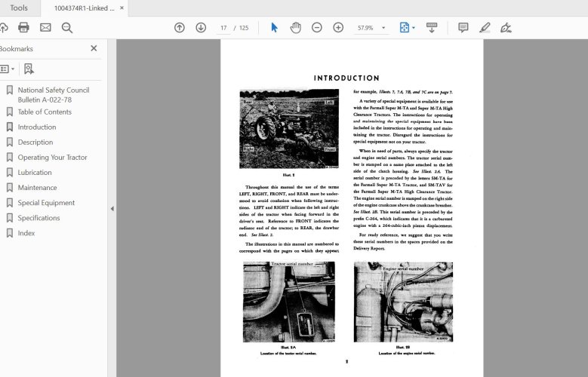Open the Special Equipment bookmark

pos(46,203)
